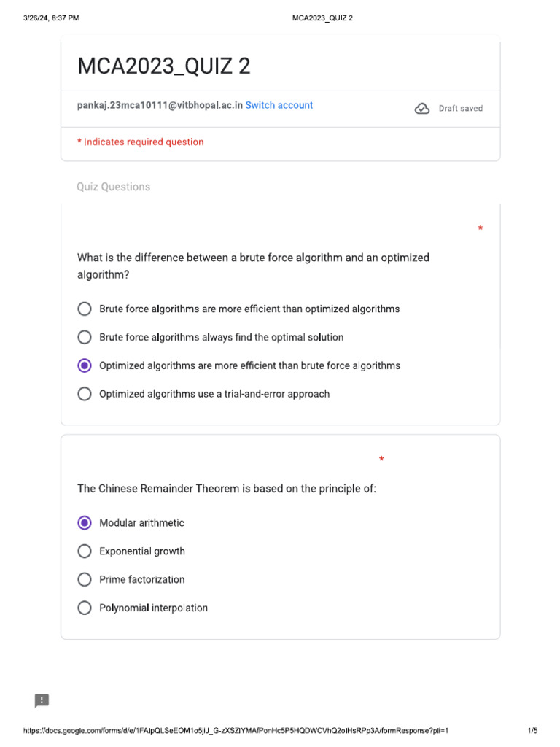The height and width of the screenshot is (747, 560).
Task: Pick the Polynomial interpolation option
Action: coord(85,608)
